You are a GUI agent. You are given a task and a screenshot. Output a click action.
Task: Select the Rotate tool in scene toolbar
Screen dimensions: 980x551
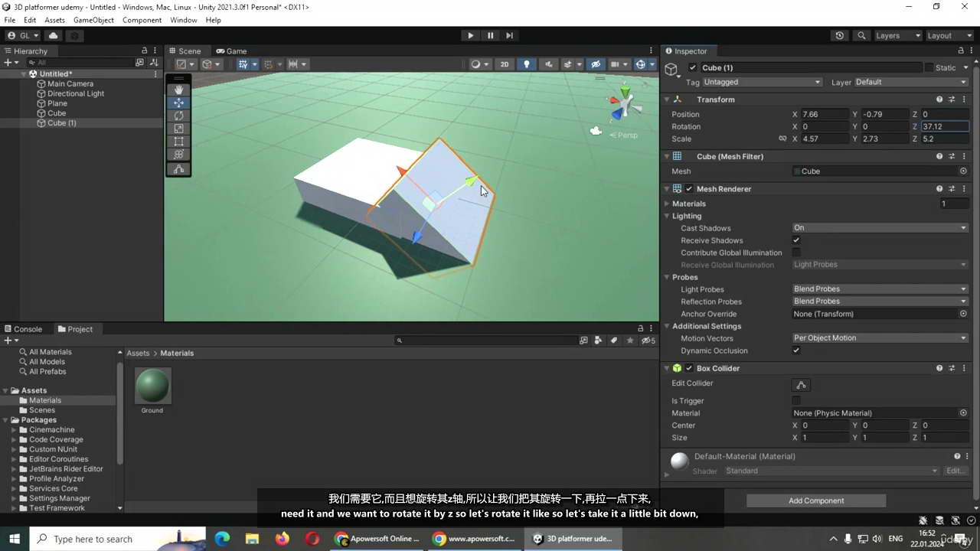tap(178, 116)
